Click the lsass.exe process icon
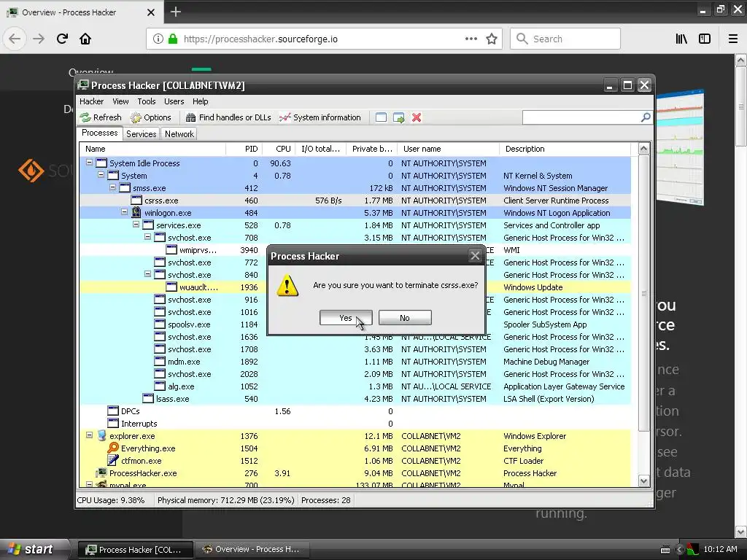Image resolution: width=747 pixels, height=560 pixels. click(148, 398)
